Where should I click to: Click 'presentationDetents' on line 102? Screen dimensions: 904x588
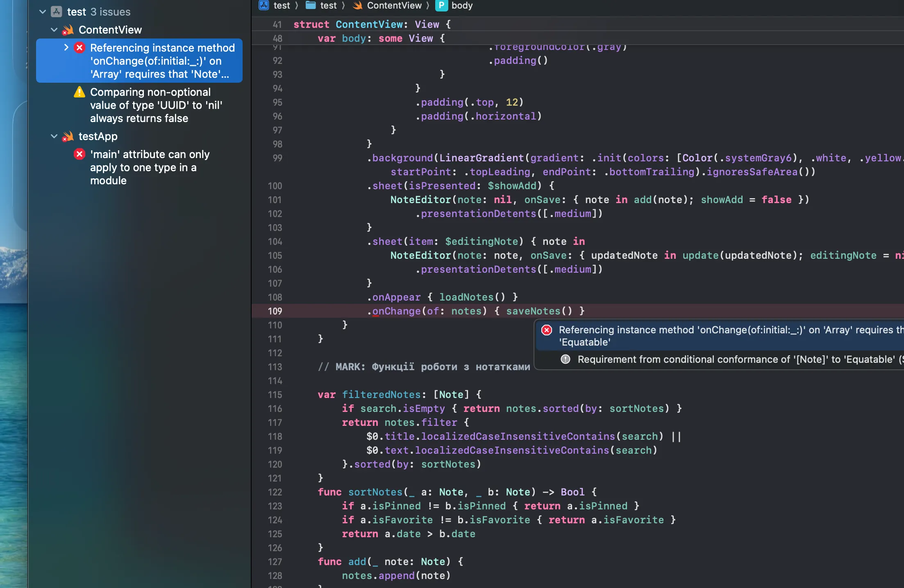pyautogui.click(x=478, y=214)
